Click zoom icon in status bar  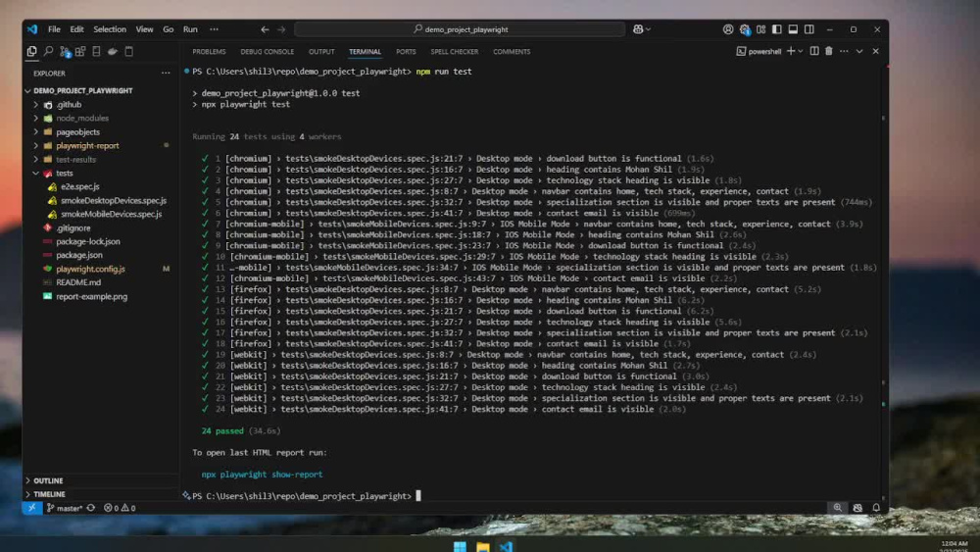coord(838,508)
